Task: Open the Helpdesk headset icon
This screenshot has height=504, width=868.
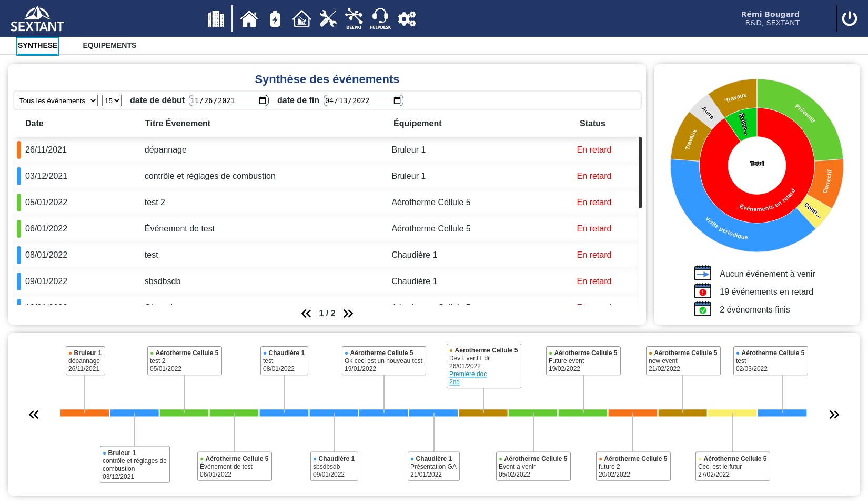Action: 380,19
